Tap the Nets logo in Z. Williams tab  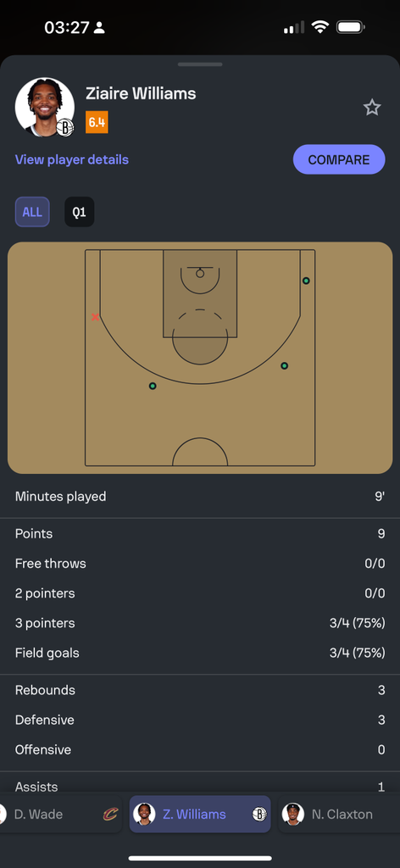click(x=259, y=815)
